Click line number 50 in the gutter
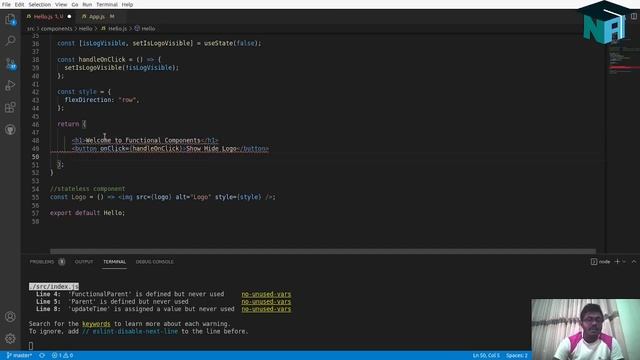Viewport: 640px width, 360px height. click(36, 157)
